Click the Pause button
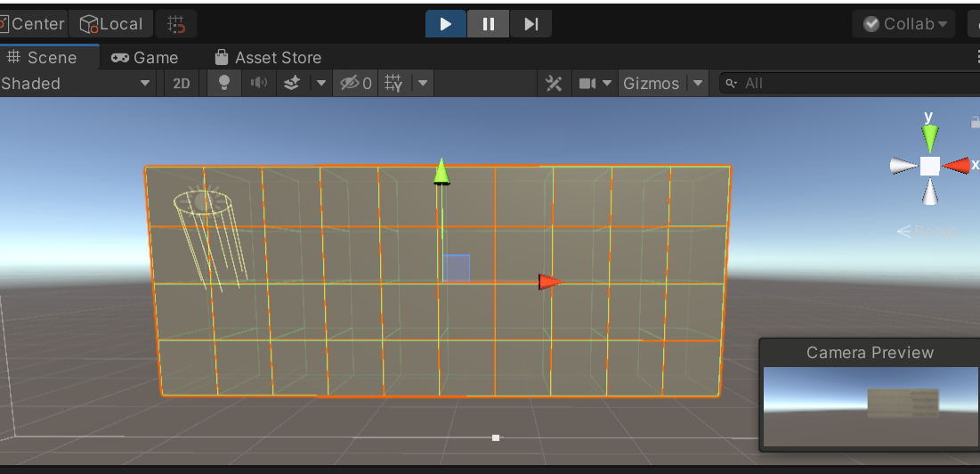 pos(488,24)
